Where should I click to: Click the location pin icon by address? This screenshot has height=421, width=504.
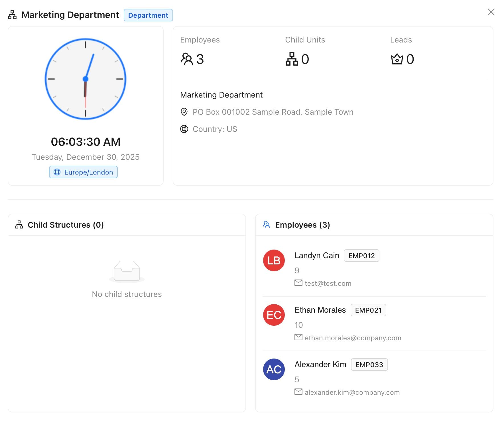[x=184, y=112]
